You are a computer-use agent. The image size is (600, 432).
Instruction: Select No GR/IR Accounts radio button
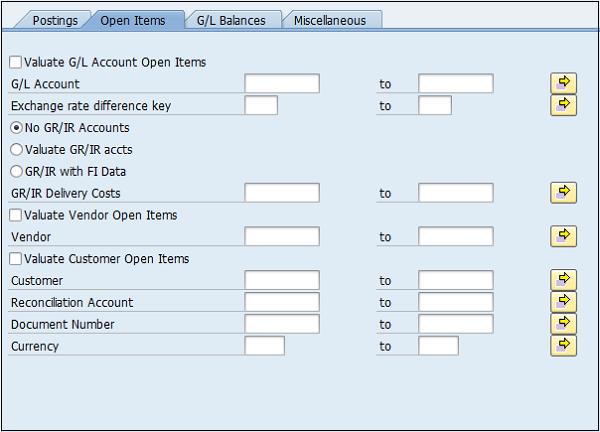[16, 128]
